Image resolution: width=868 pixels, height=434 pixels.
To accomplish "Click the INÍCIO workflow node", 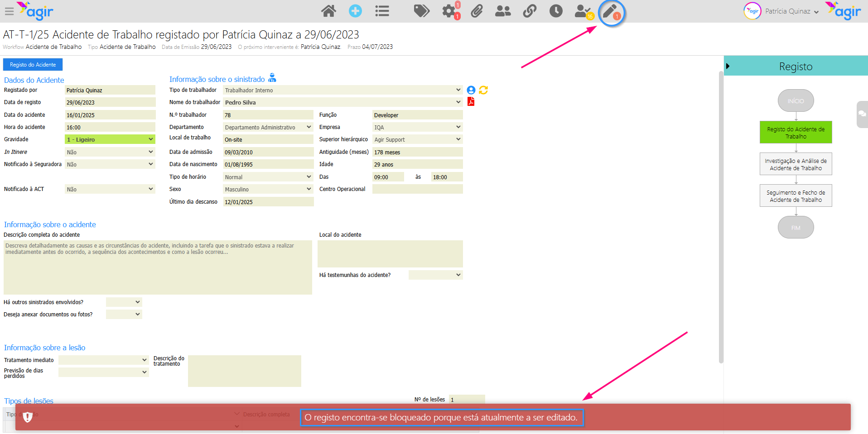I will 796,100.
